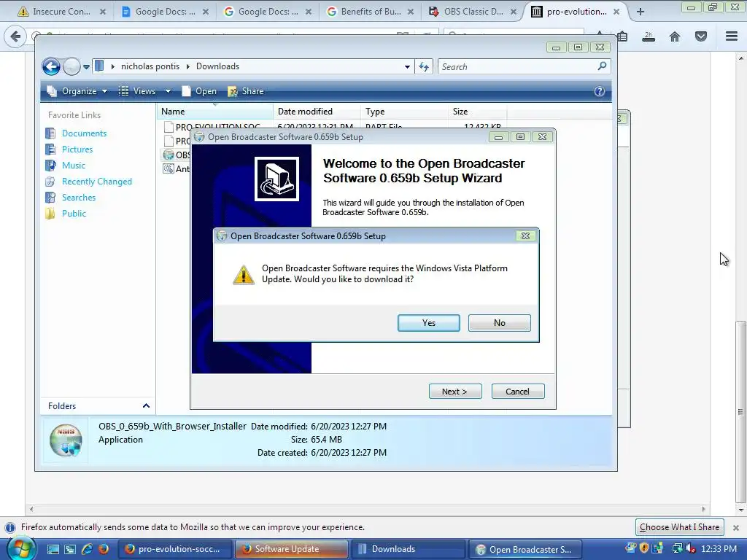Go back in Firefox browser
The image size is (747, 560).
[x=16, y=36]
